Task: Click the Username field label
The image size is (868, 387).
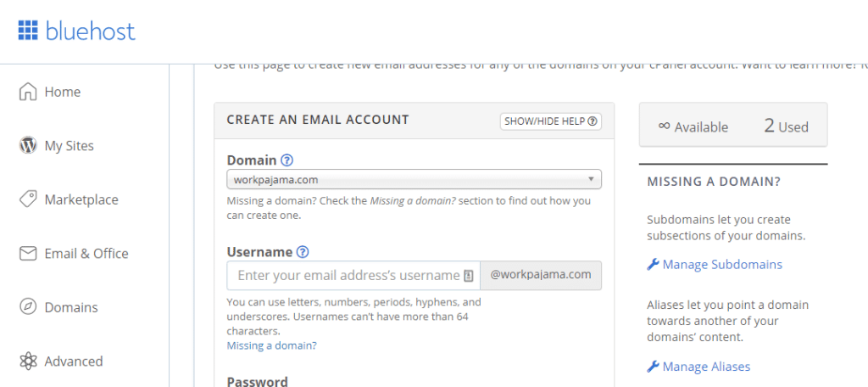Action: [x=259, y=252]
